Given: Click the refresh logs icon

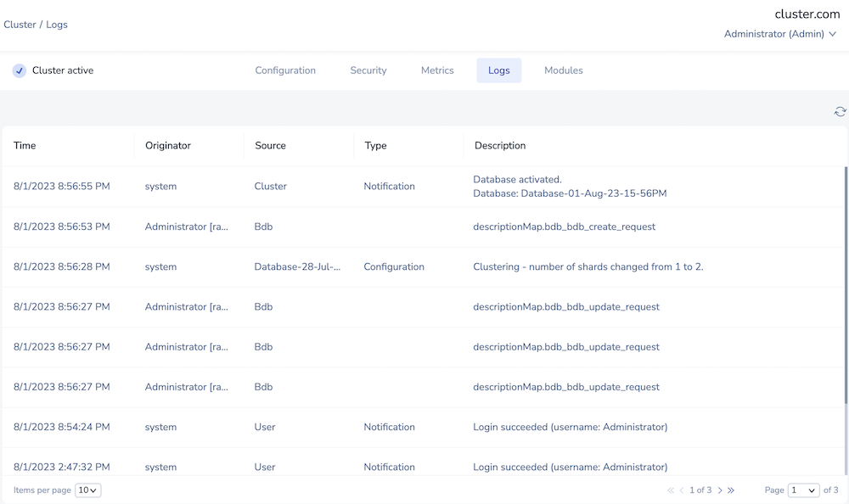Looking at the screenshot, I should 840,112.
